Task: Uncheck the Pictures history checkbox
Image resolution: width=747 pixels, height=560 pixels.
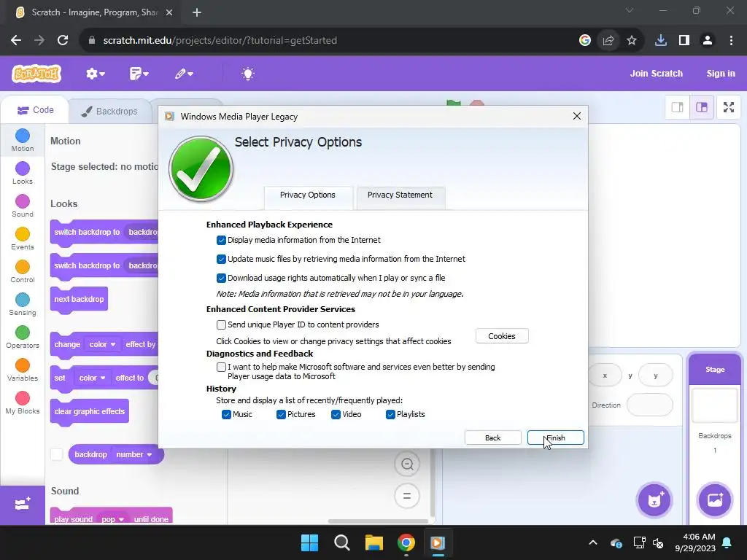Action: point(281,414)
